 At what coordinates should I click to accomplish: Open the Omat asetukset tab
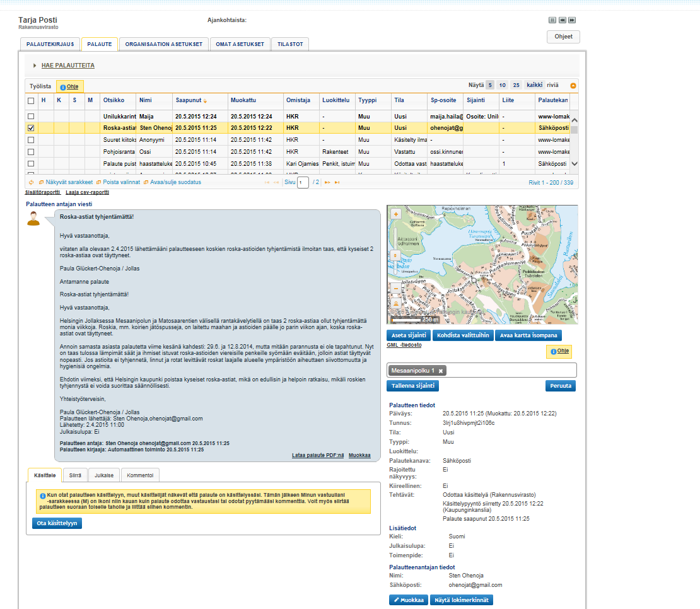(x=240, y=44)
